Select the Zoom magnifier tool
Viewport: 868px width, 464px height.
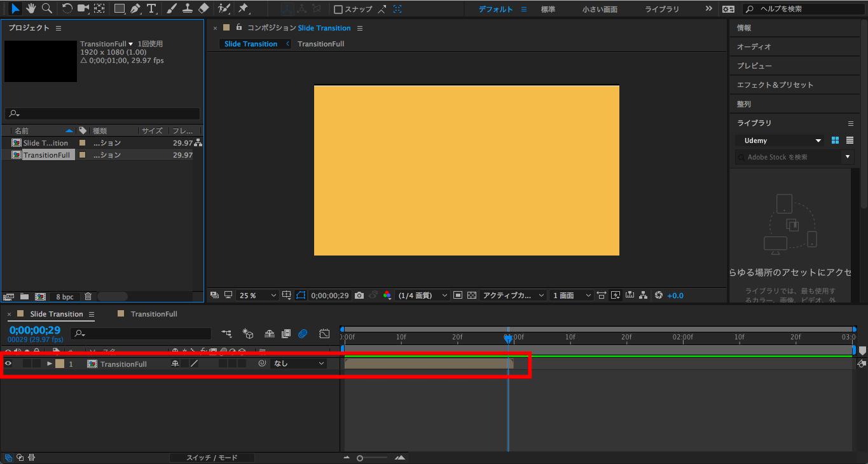pos(47,8)
